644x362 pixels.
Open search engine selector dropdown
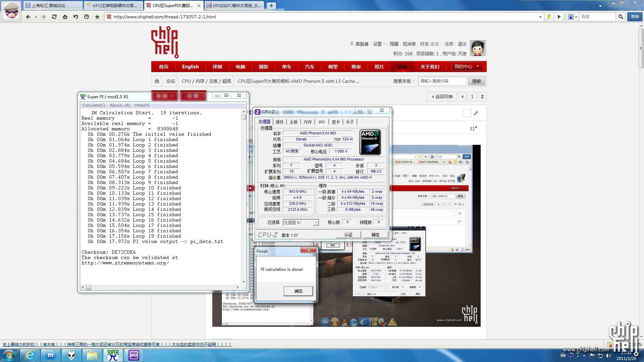pyautogui.click(x=572, y=17)
